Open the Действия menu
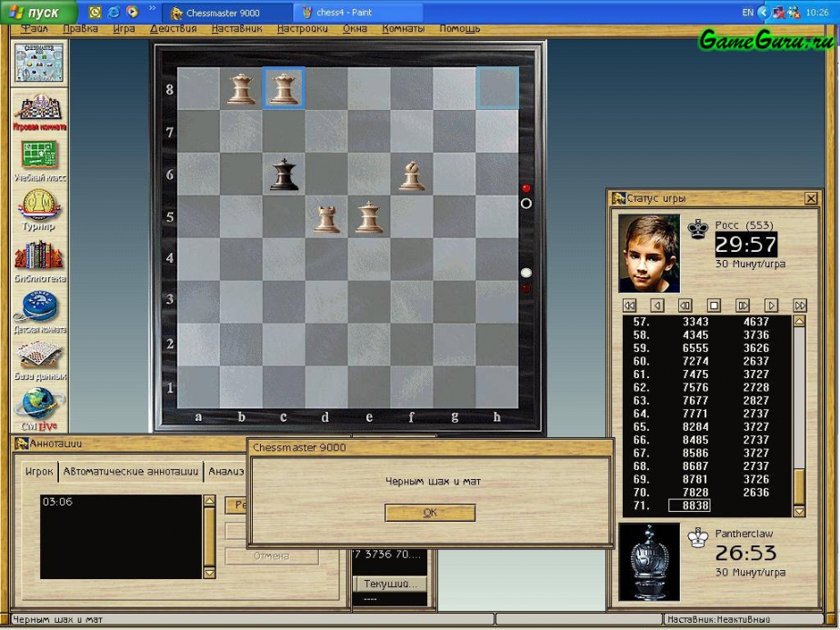The height and width of the screenshot is (630, 840). 174,28
